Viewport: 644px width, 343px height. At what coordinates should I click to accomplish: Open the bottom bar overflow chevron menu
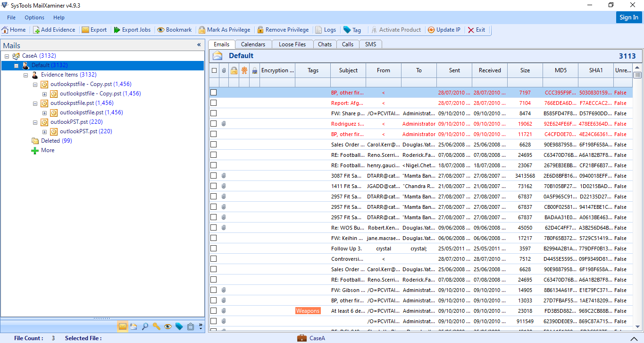[x=201, y=326]
